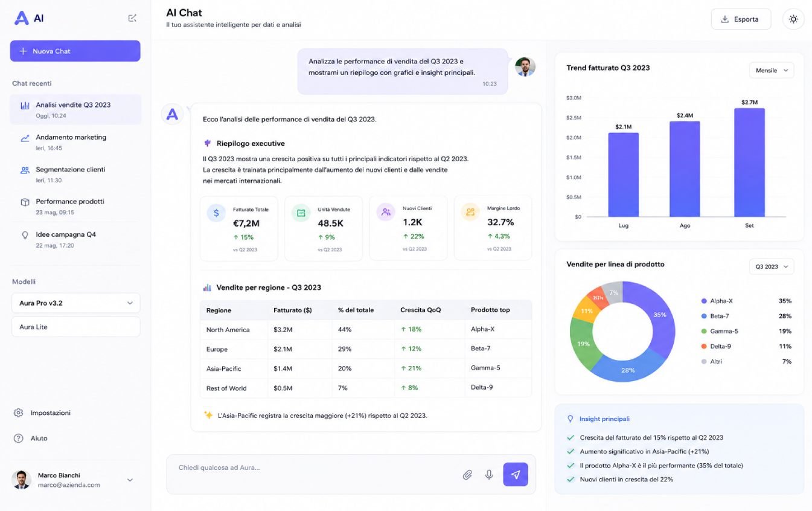Open the Mensile period dropdown
Image resolution: width=812 pixels, height=511 pixels.
pos(772,70)
